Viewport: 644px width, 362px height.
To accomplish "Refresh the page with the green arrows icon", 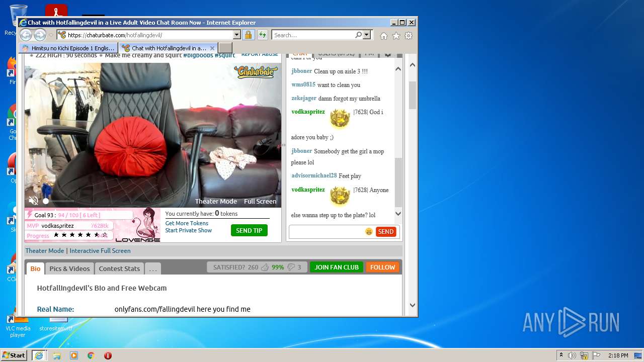I will 263,35.
